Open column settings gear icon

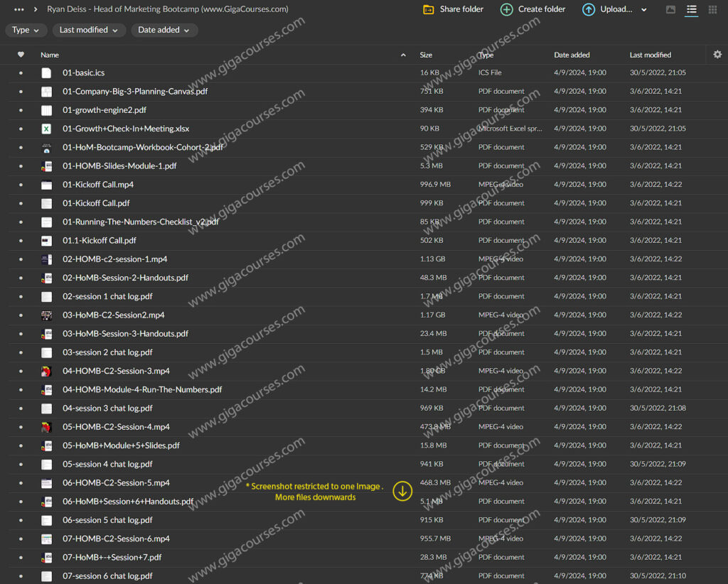click(717, 55)
